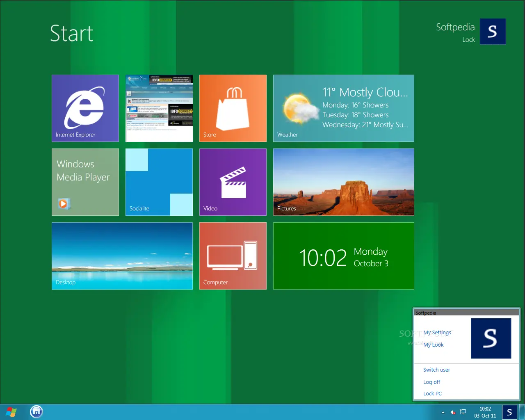Open the Computer tile
525x420 pixels.
click(x=233, y=256)
